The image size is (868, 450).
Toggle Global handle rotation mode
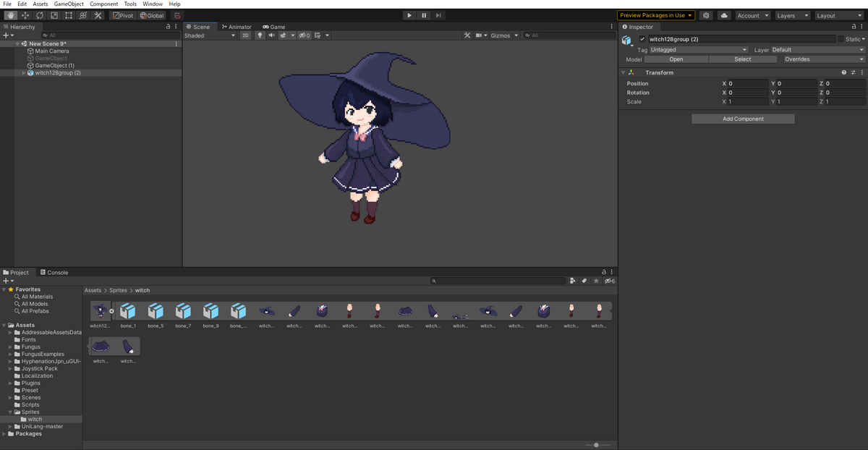pos(152,15)
